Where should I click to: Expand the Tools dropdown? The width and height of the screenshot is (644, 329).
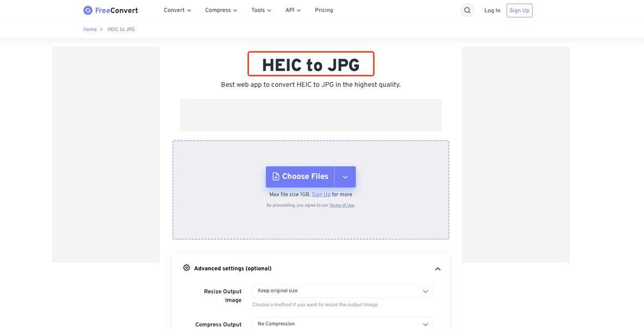pyautogui.click(x=261, y=10)
